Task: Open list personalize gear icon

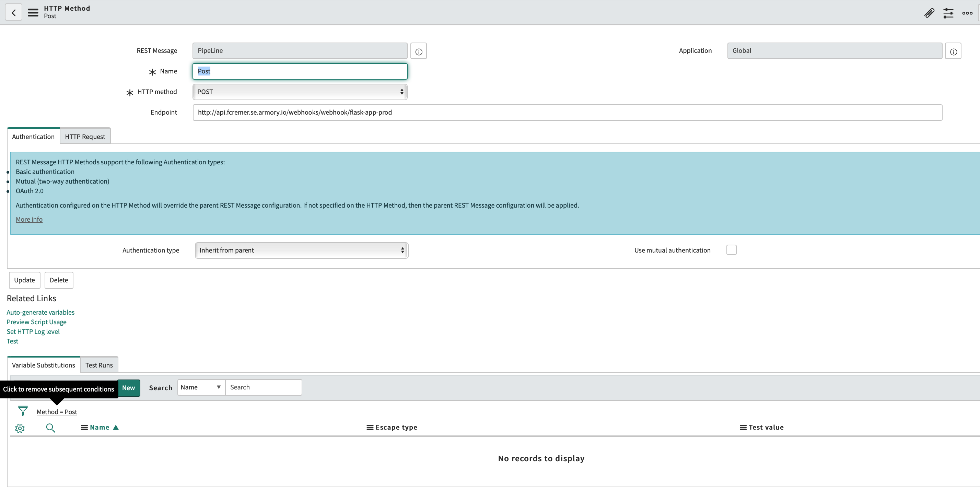Action: (x=20, y=428)
